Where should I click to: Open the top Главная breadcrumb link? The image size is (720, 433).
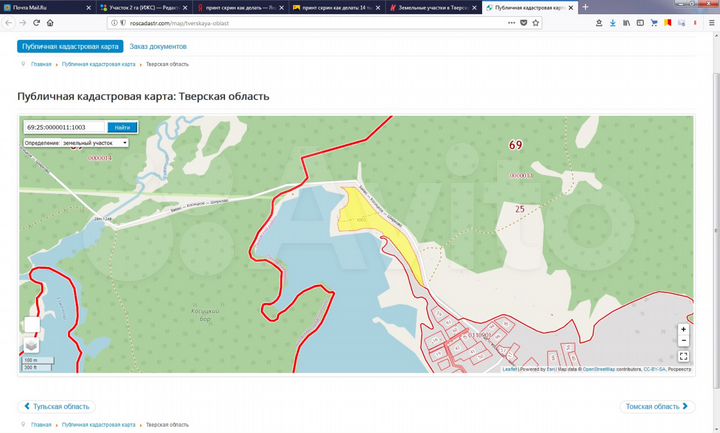(41, 64)
